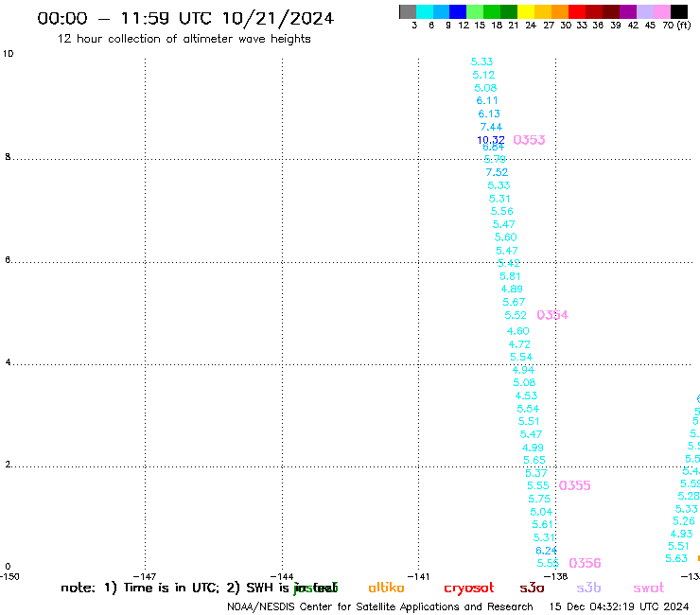Screen dimensions: 700x615
Task: Click the 5.75 wave height value
Action: (539, 499)
